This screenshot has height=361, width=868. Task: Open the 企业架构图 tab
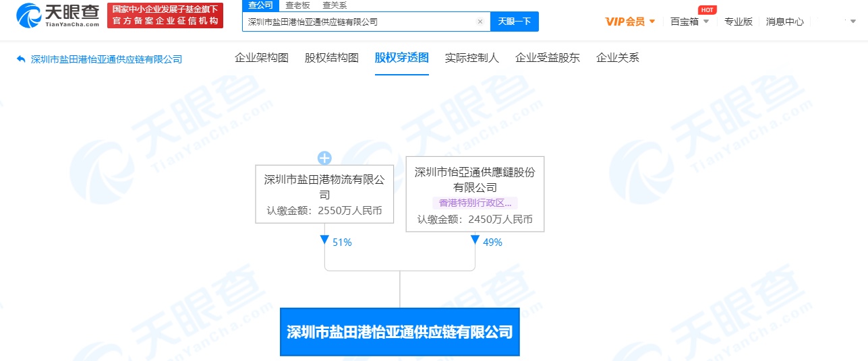262,58
